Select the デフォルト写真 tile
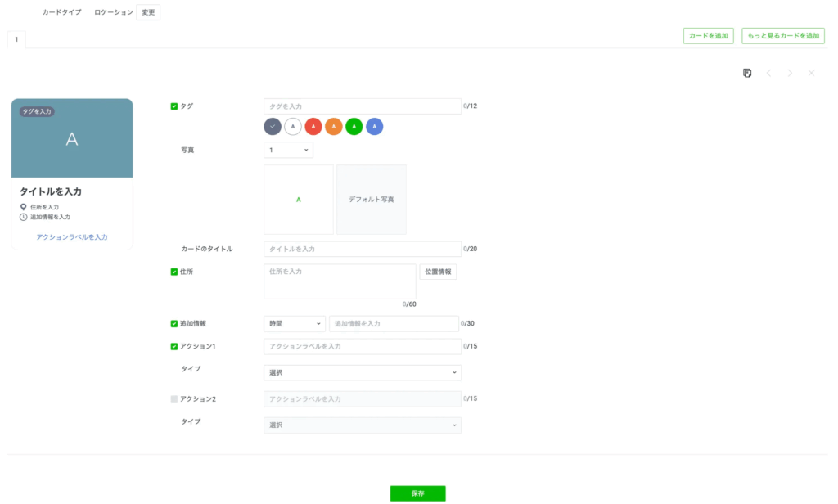This screenshot has width=838, height=504. point(371,200)
